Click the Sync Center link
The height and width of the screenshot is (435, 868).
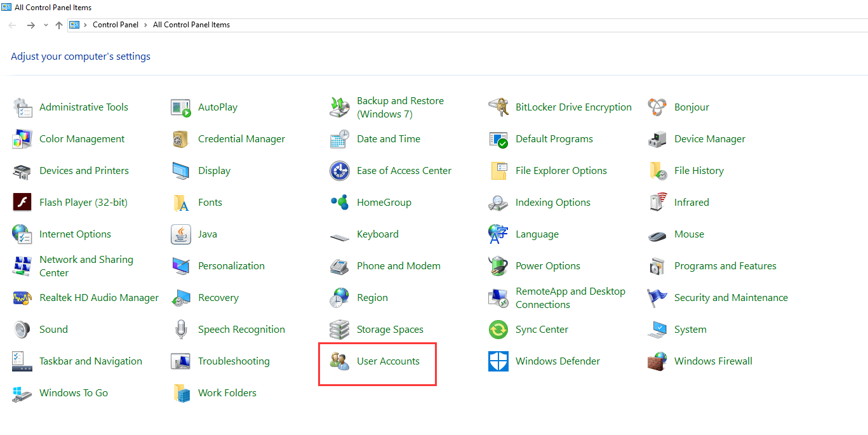542,330
